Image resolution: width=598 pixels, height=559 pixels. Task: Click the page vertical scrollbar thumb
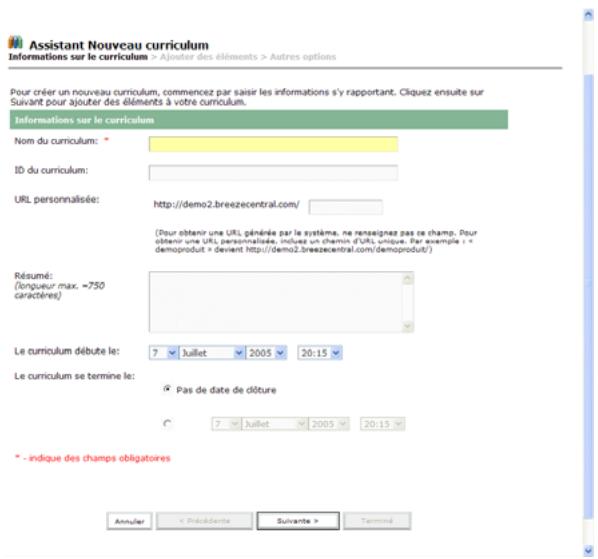point(588,296)
